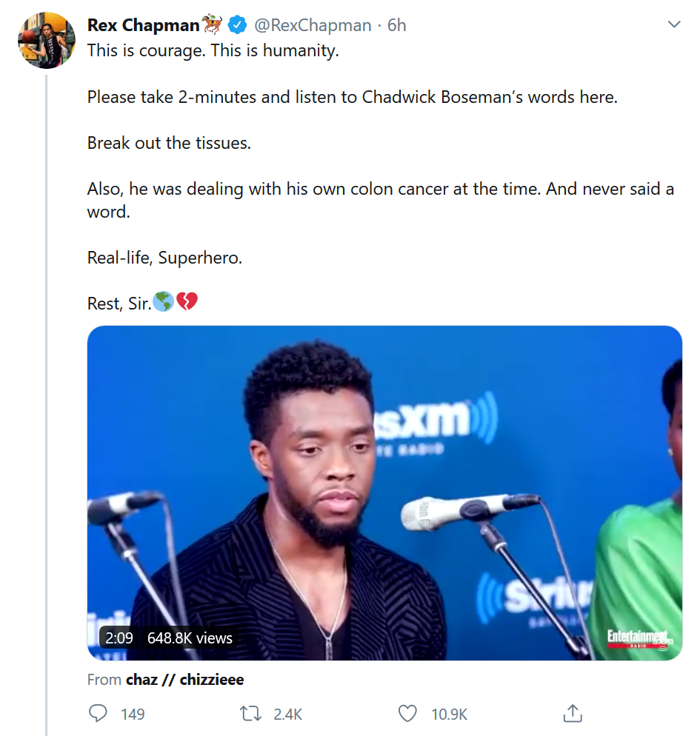Like the tweet with the heart icon
This screenshot has width=700, height=736.
407,714
